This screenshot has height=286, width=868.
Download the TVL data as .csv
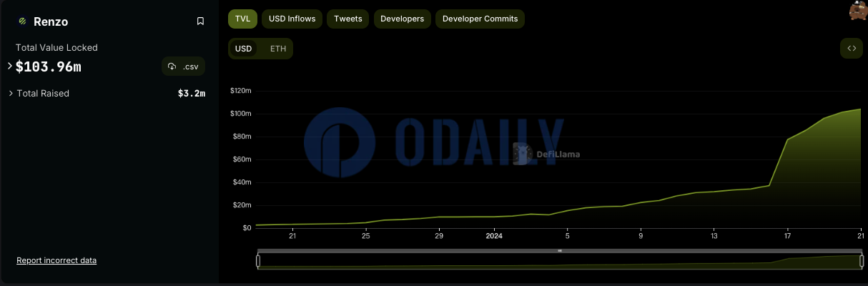(184, 66)
